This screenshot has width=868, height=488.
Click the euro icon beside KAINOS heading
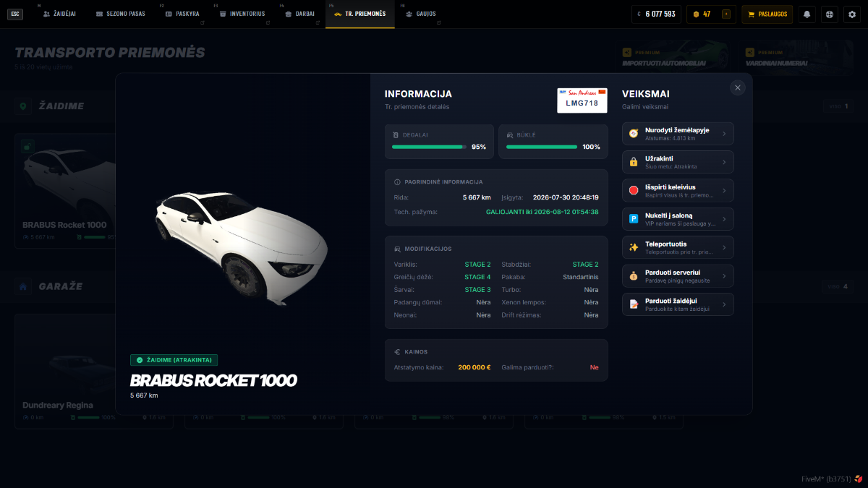point(397,352)
